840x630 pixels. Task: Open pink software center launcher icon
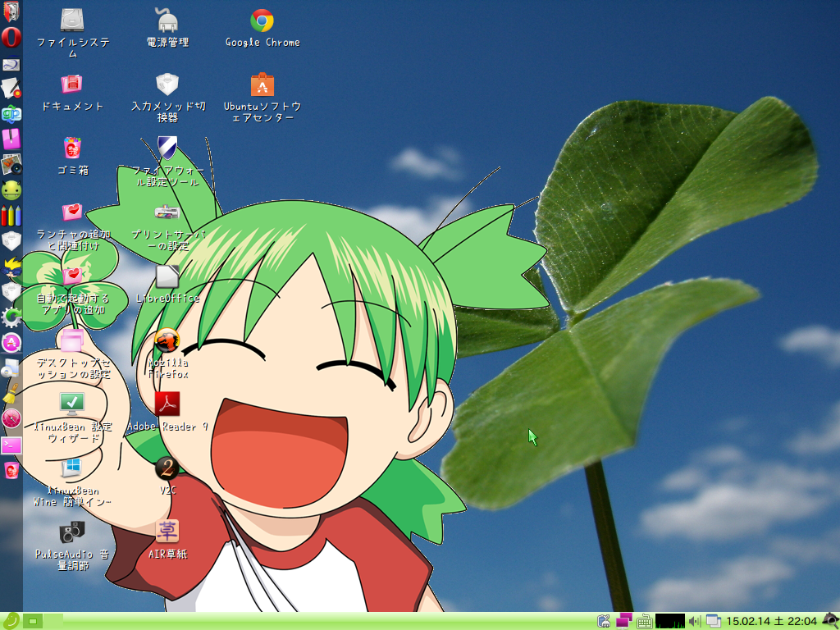coord(11,343)
